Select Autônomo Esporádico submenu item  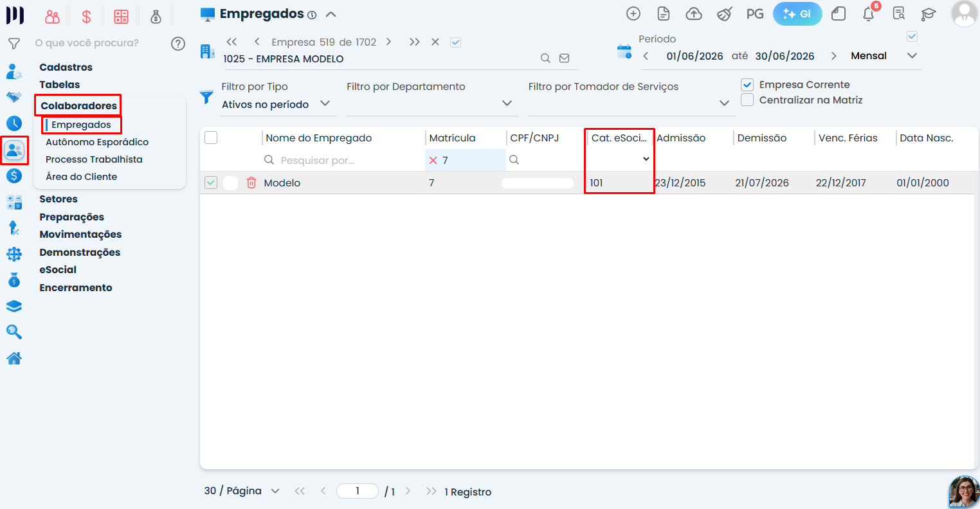[97, 142]
